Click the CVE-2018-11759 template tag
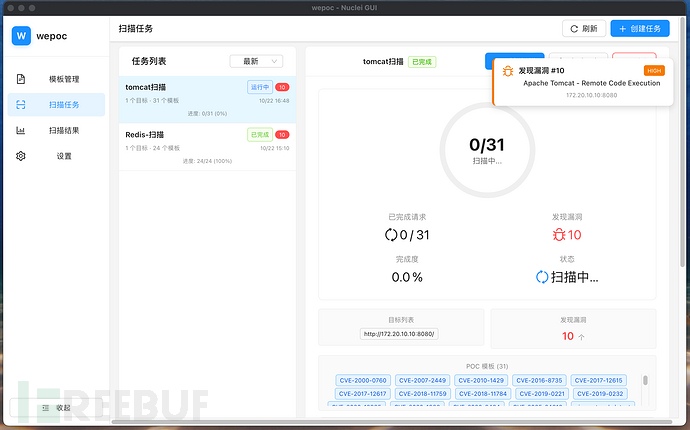Screen dimensions: 690x430 pyautogui.click(x=422, y=393)
